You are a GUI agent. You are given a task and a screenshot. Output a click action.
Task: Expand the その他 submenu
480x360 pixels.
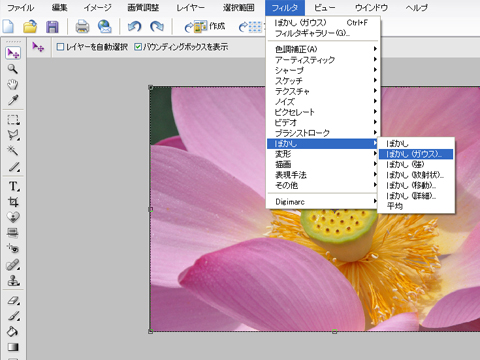(x=323, y=185)
